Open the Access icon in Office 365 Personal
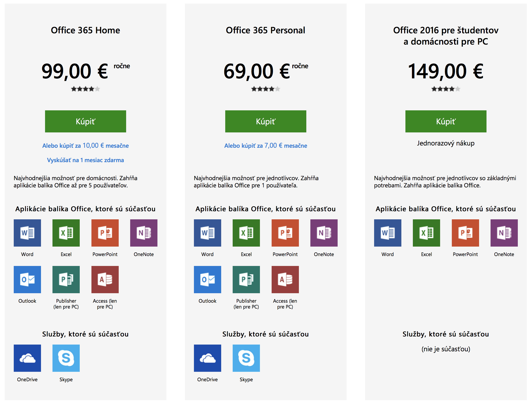The image size is (532, 404). click(285, 279)
